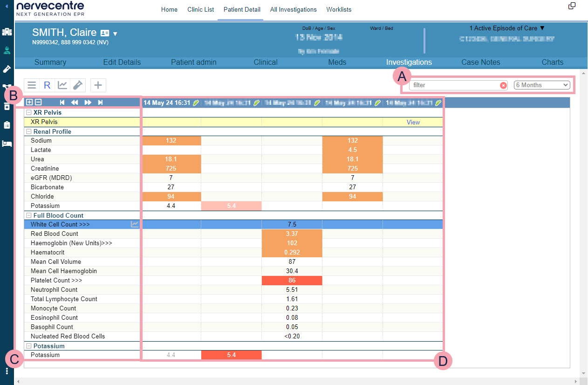Open the 6 Months time range dropdown
The width and height of the screenshot is (588, 385).
click(542, 85)
